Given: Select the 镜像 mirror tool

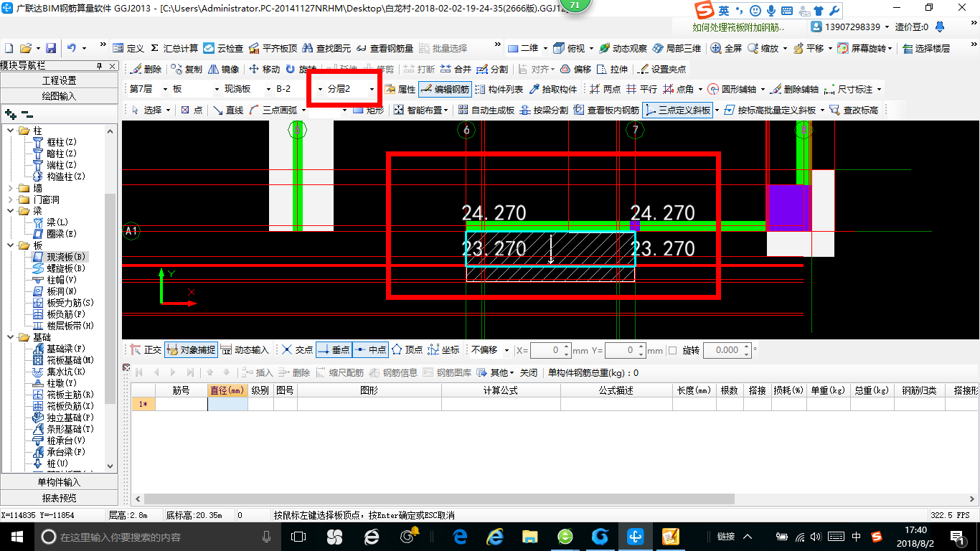Looking at the screenshot, I should 224,70.
